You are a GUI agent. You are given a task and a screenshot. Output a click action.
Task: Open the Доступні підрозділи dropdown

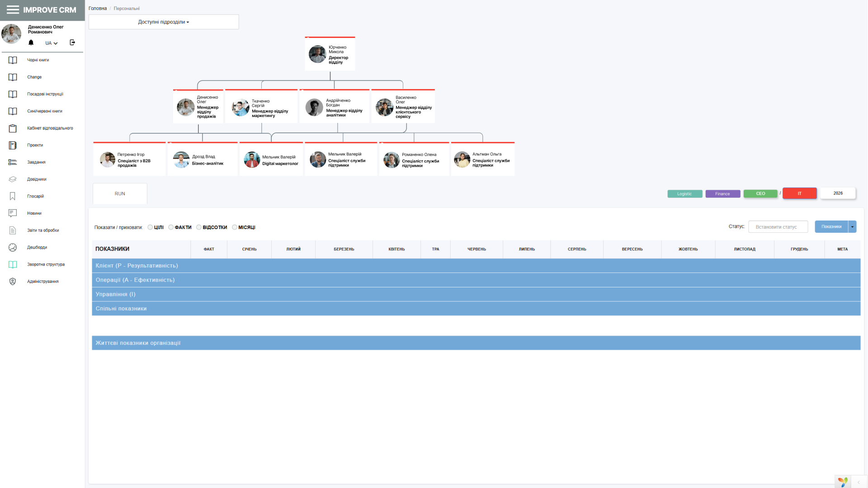(x=164, y=22)
